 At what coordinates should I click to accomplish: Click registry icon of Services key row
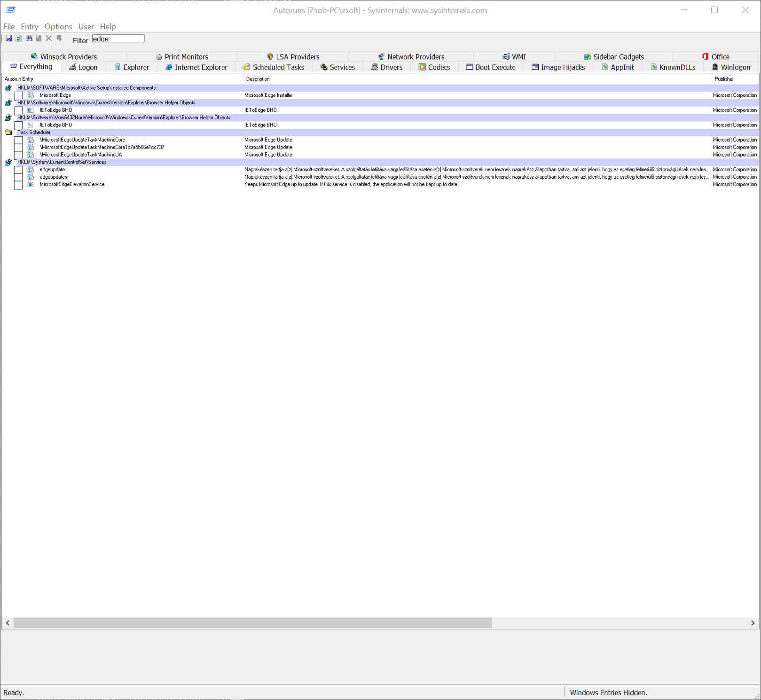tap(8, 162)
